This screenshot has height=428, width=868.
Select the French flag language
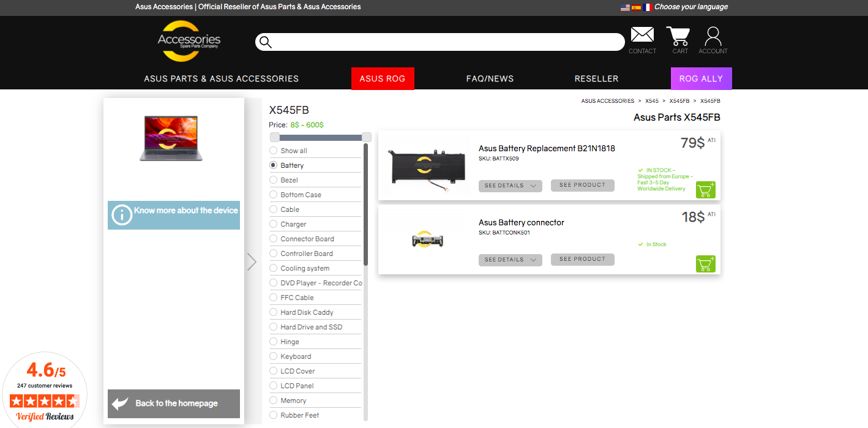[x=647, y=7]
